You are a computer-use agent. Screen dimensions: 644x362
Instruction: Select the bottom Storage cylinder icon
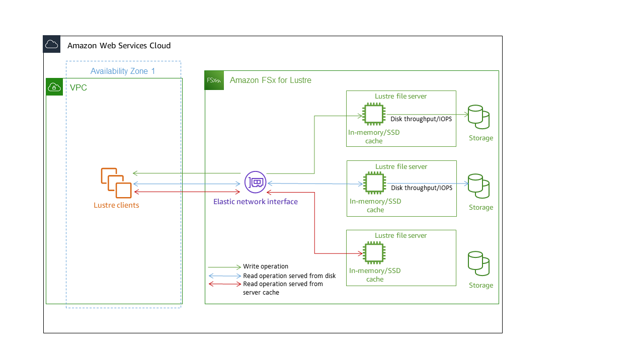pos(478,264)
